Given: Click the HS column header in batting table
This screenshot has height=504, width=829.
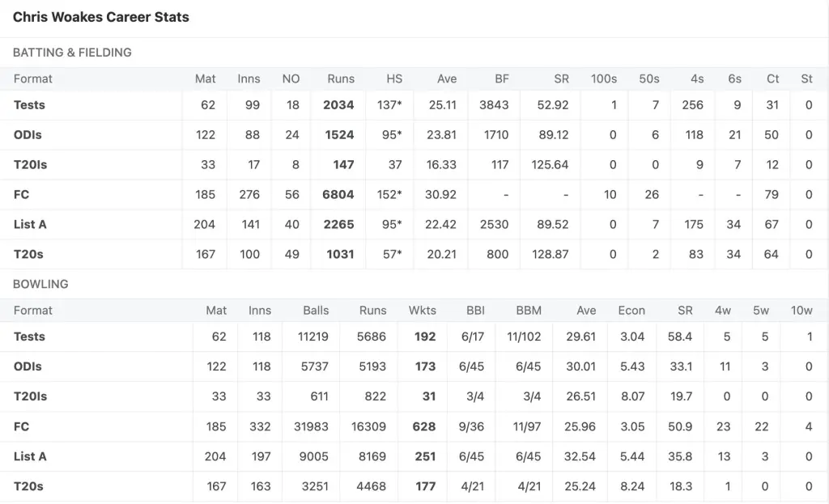Looking at the screenshot, I should (394, 78).
